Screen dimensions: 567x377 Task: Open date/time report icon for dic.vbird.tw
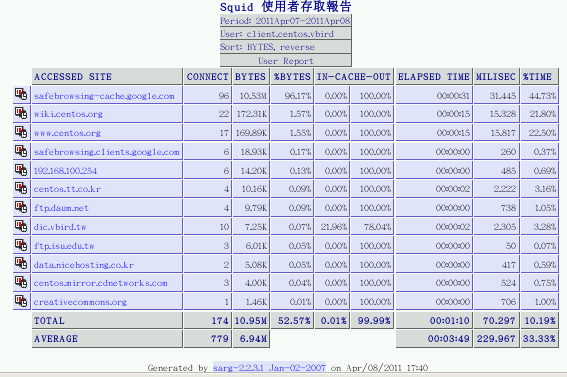pyautogui.click(x=21, y=226)
